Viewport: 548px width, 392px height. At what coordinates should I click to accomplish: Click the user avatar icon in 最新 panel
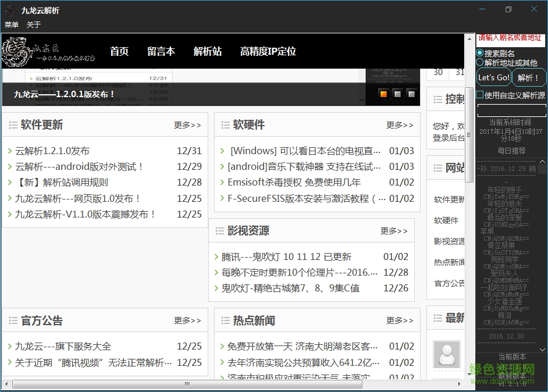pos(447,354)
